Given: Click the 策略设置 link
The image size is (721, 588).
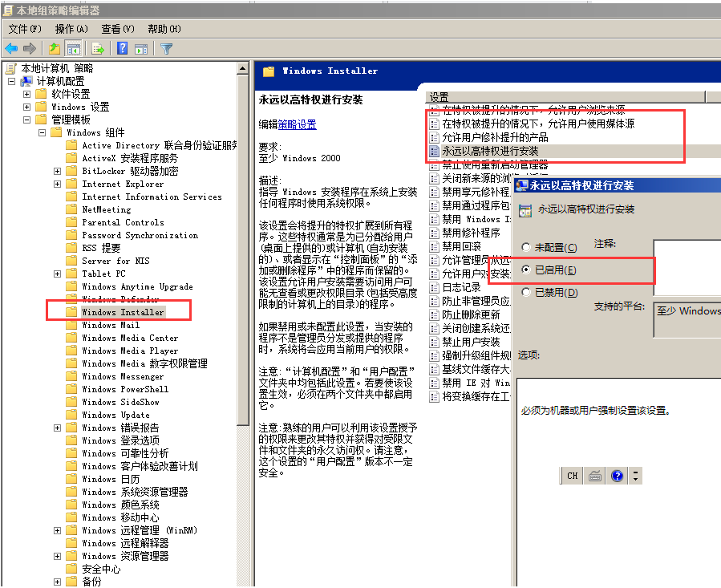Looking at the screenshot, I should [297, 124].
